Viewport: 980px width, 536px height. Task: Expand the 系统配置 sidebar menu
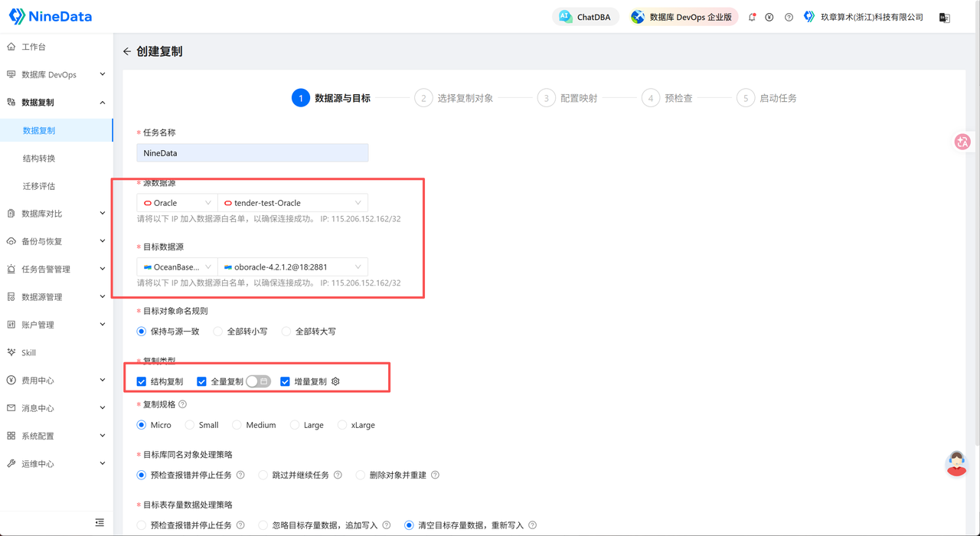57,436
